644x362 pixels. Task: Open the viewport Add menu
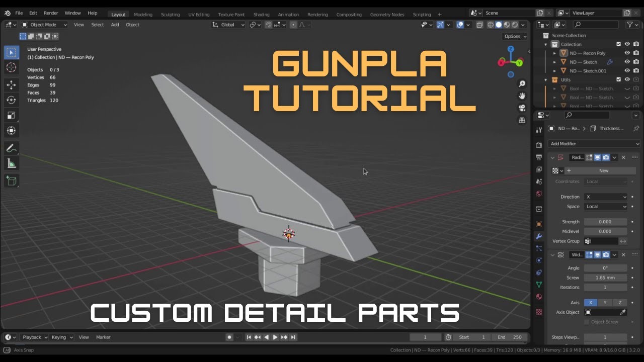[115, 25]
